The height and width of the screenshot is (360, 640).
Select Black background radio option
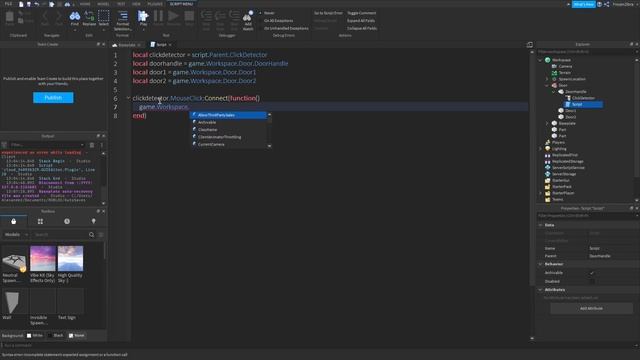(55, 336)
